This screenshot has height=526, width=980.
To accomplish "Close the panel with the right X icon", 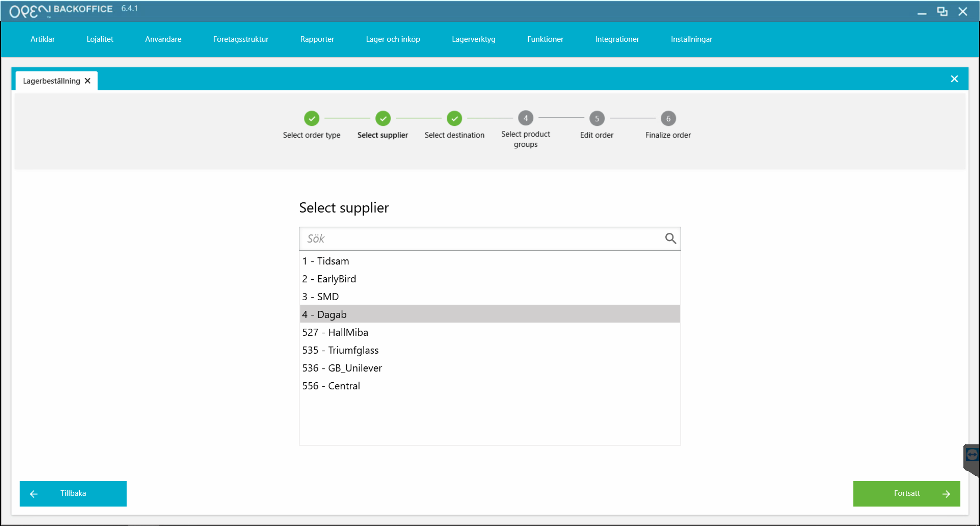I will point(954,79).
